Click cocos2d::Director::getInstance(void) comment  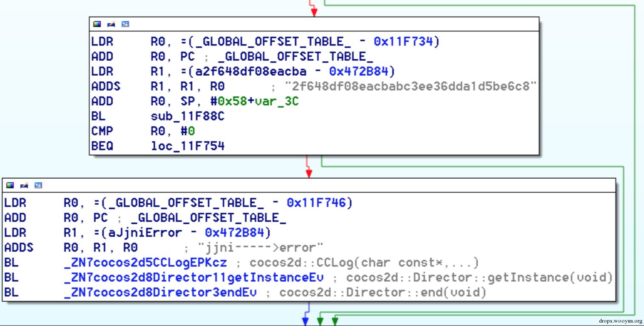pyautogui.click(x=479, y=277)
